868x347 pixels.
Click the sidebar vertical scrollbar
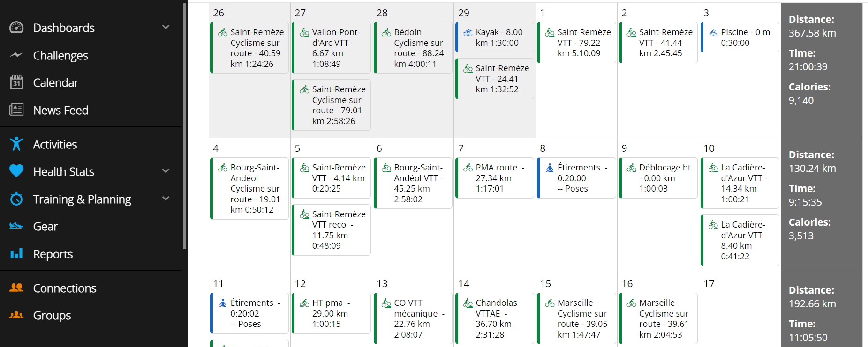pyautogui.click(x=185, y=126)
